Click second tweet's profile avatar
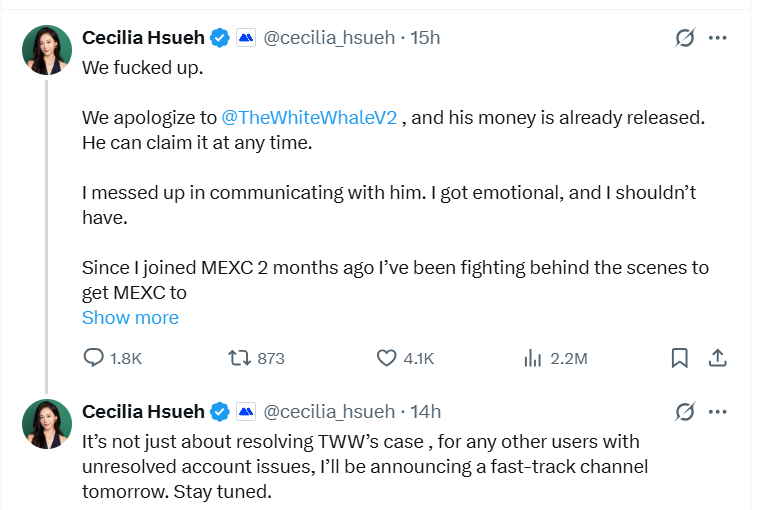Viewport: 761px width, 510px height. (47, 423)
